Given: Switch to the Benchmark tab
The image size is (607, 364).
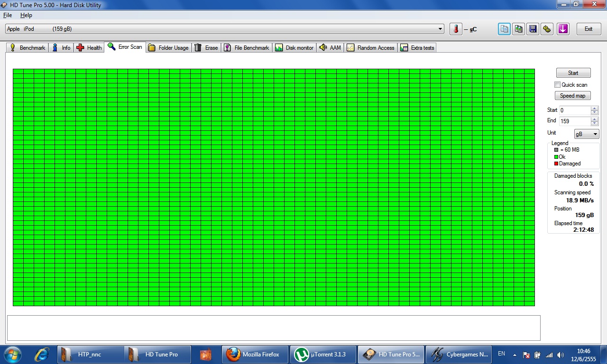Looking at the screenshot, I should tap(28, 48).
